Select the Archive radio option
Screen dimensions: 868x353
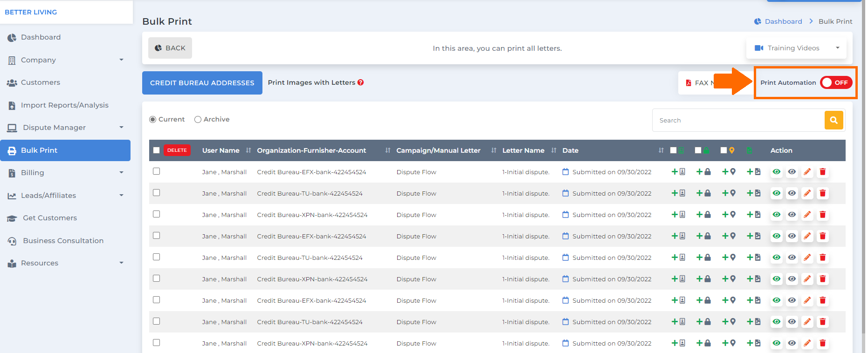(x=198, y=120)
